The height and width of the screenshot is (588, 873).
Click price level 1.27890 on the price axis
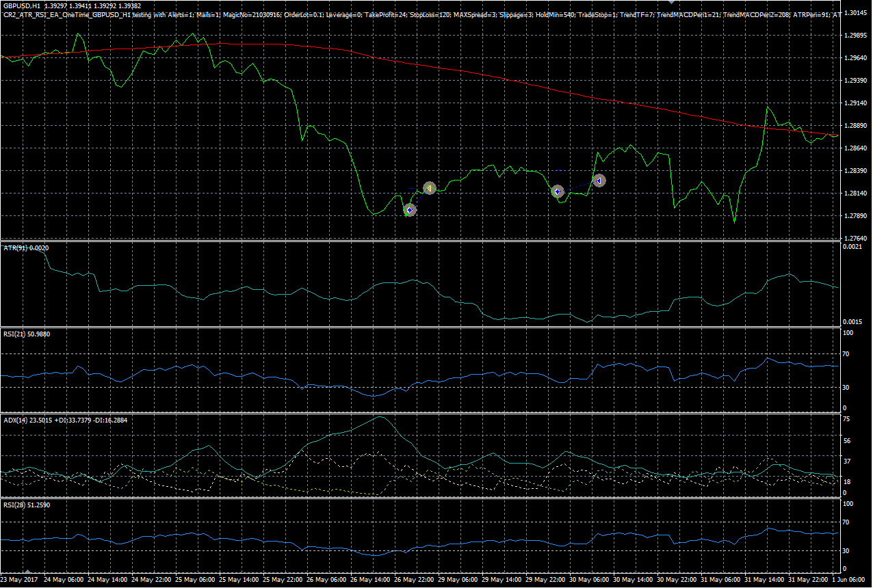pyautogui.click(x=856, y=216)
